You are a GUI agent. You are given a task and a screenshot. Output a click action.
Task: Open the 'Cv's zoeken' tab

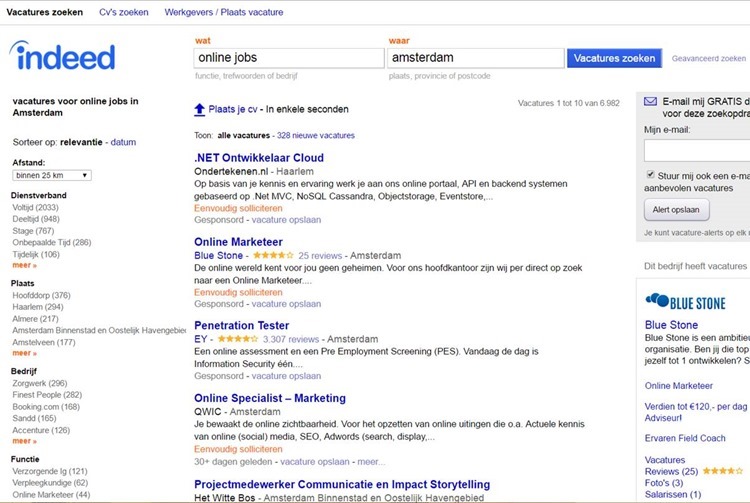124,12
